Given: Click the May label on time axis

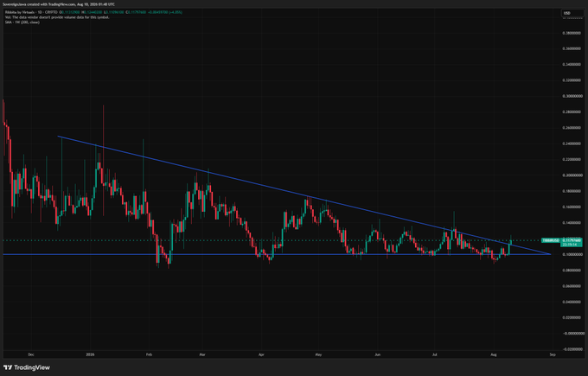Looking at the screenshot, I should click(x=318, y=354).
